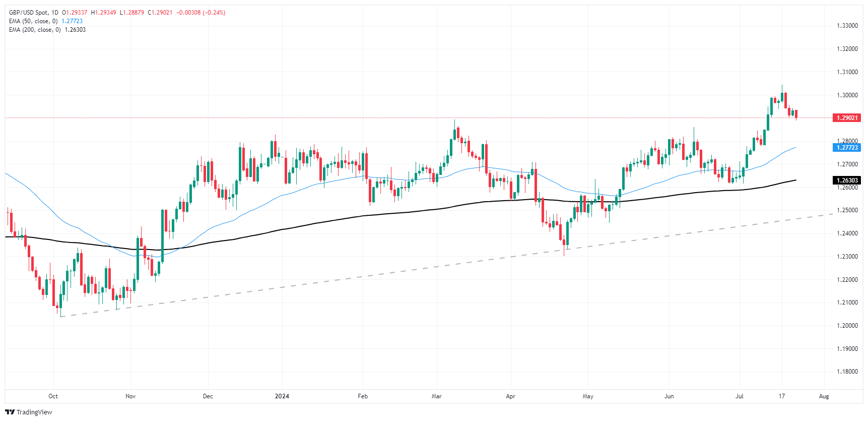
Task: Click the 1.18000 price axis level
Action: click(847, 372)
